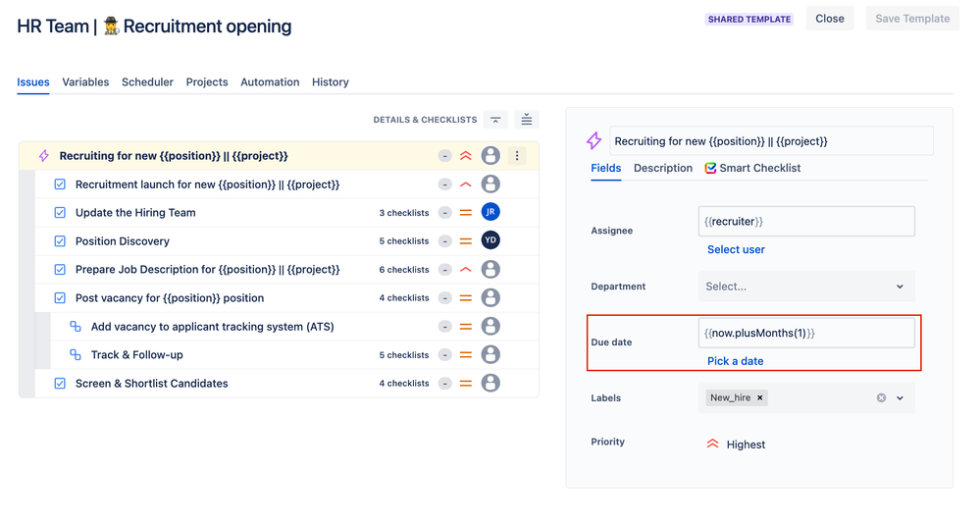Click the lightning epic icon in issue list
980x524 pixels.
(x=44, y=156)
